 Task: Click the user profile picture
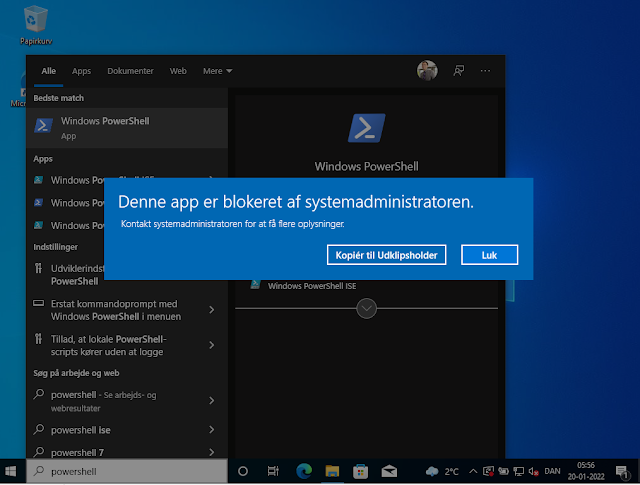(x=427, y=70)
